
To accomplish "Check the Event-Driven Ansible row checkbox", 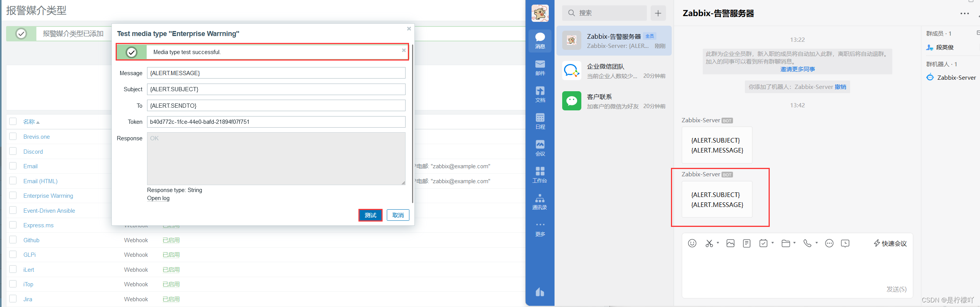I will (13, 210).
